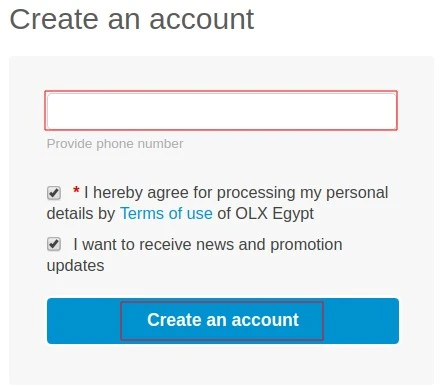Focus the phone number input field
This screenshot has width=446, height=387.
221,111
